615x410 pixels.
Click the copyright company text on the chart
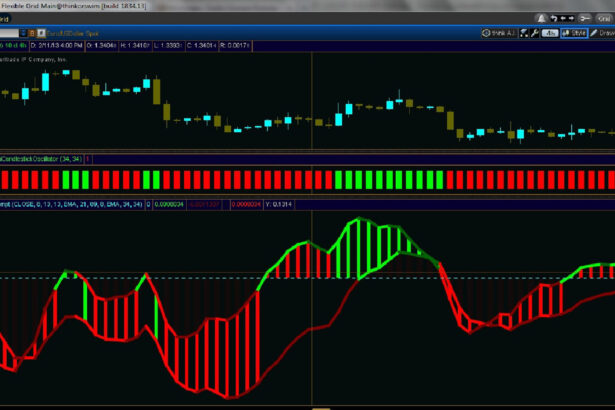[x=33, y=60]
